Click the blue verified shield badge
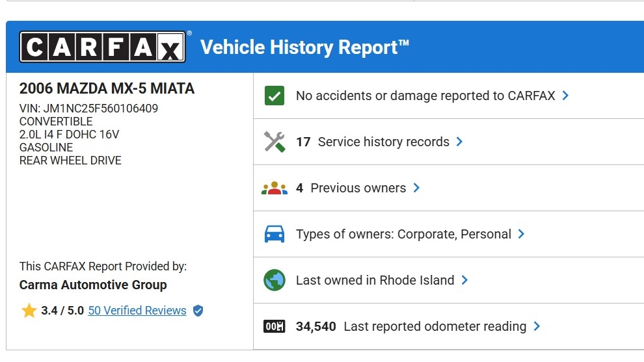Viewport: 644px width, 362px height. click(x=198, y=311)
